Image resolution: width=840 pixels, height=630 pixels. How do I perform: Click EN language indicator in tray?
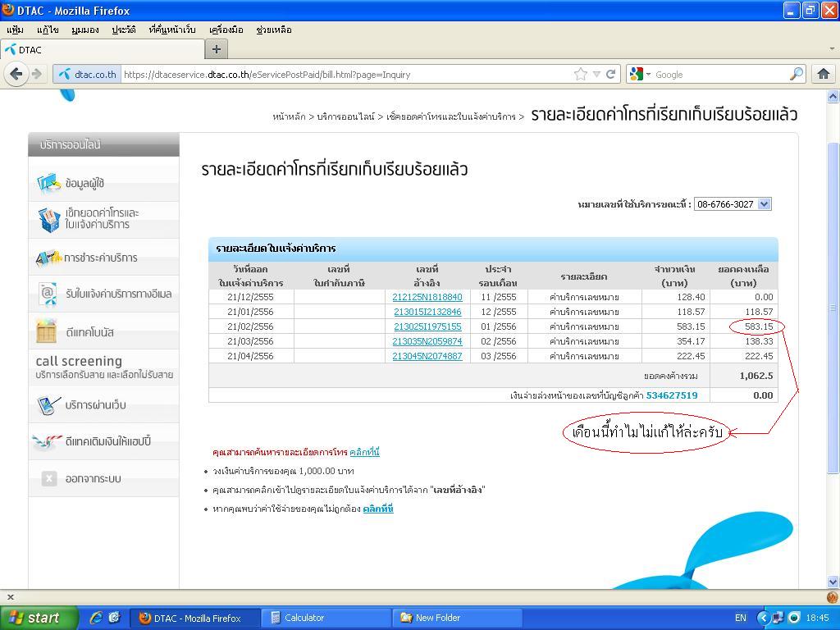741,618
